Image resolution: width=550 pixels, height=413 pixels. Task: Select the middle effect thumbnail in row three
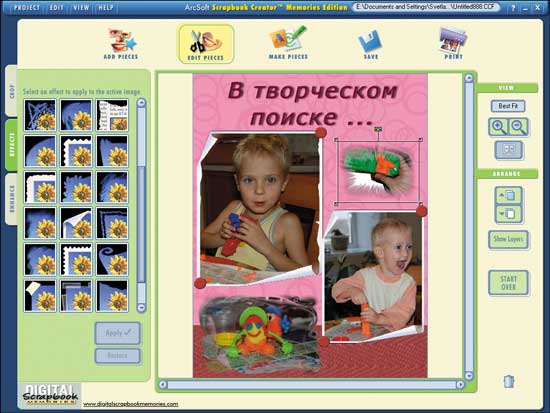(76, 187)
